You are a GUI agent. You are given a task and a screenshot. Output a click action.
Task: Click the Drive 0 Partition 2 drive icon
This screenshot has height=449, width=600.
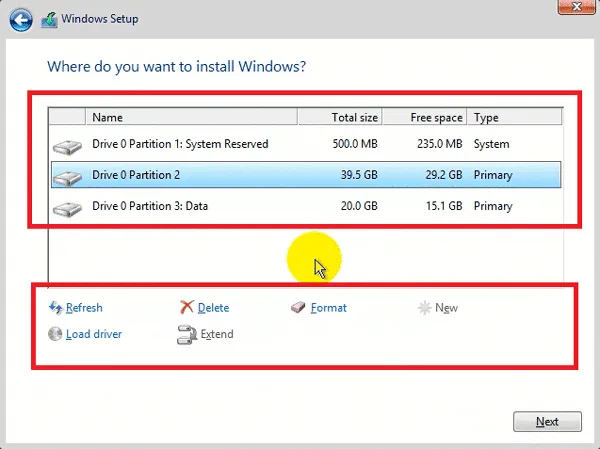68,177
